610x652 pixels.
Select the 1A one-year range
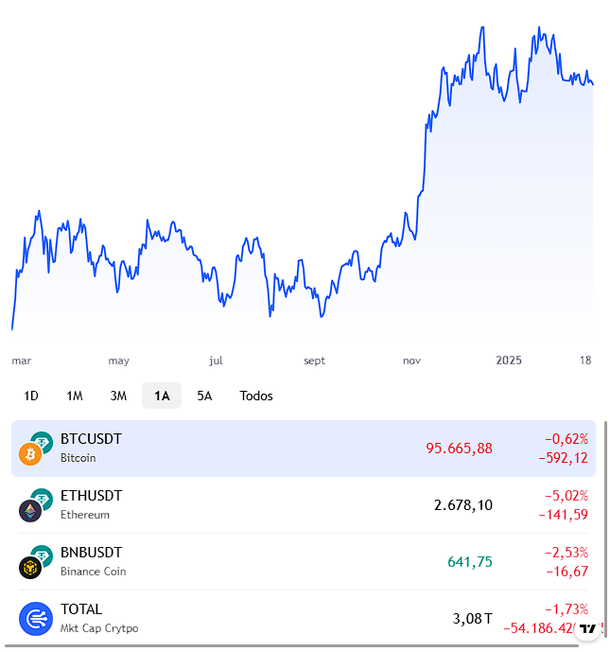coord(161,396)
